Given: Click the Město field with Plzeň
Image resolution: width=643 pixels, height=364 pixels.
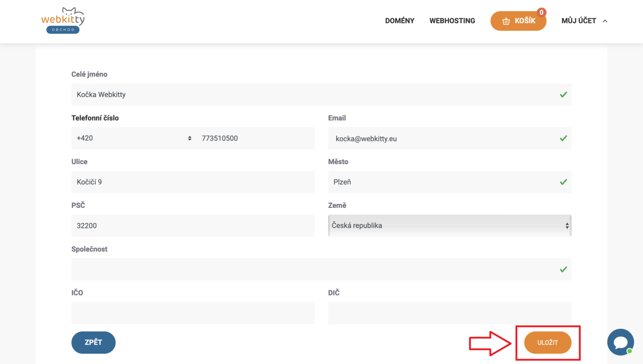Looking at the screenshot, I should (x=450, y=182).
